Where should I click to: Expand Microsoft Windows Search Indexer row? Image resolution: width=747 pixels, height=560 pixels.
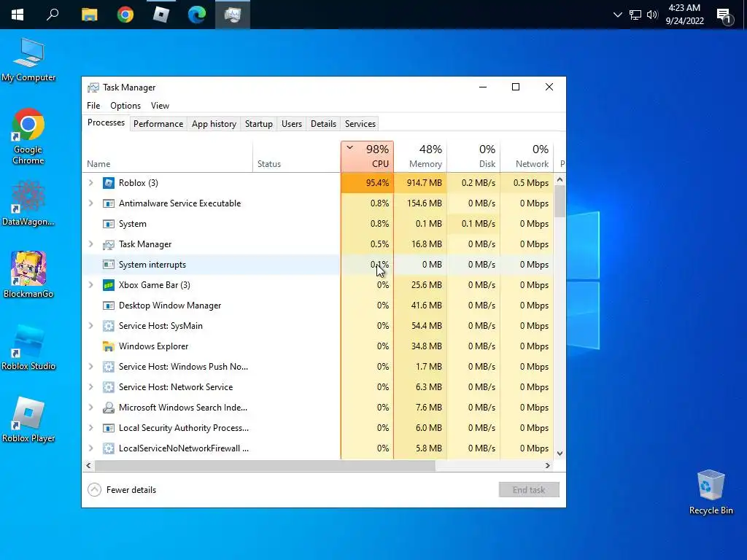[91, 408]
